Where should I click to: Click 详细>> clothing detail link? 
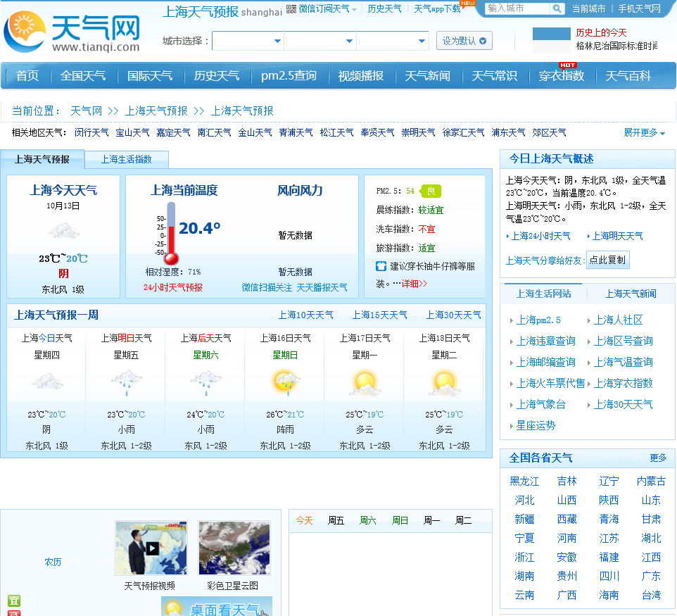[x=414, y=284]
